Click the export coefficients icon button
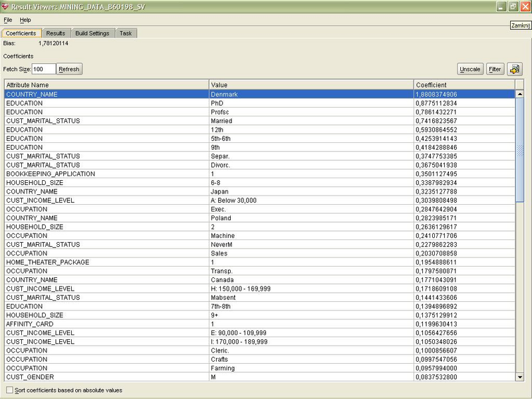The image size is (532, 399). [515, 69]
